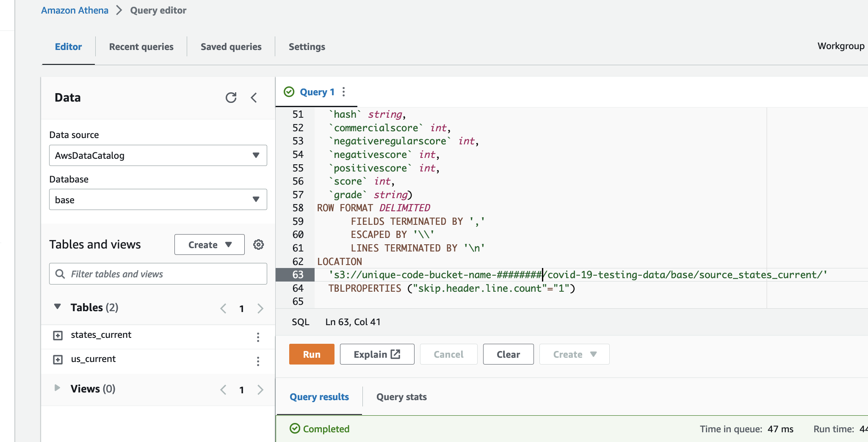Click the Ln 63, Col 41 status indicator
This screenshot has height=442, width=868.
(x=353, y=322)
